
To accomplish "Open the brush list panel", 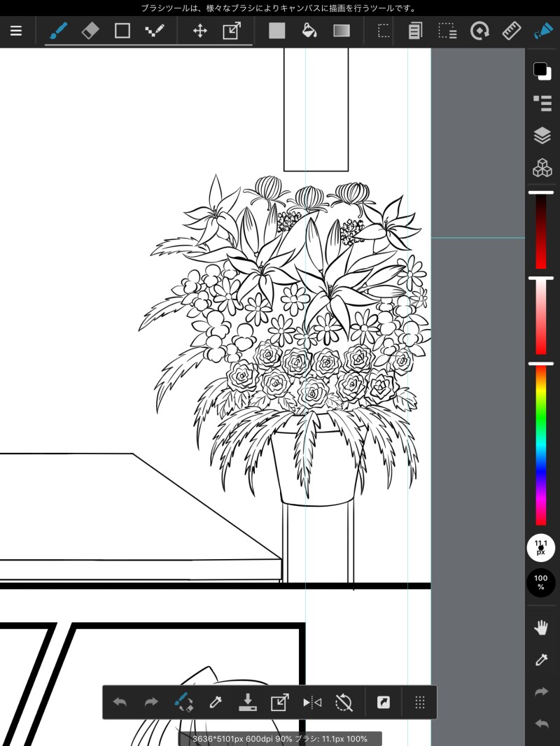I will [x=542, y=104].
